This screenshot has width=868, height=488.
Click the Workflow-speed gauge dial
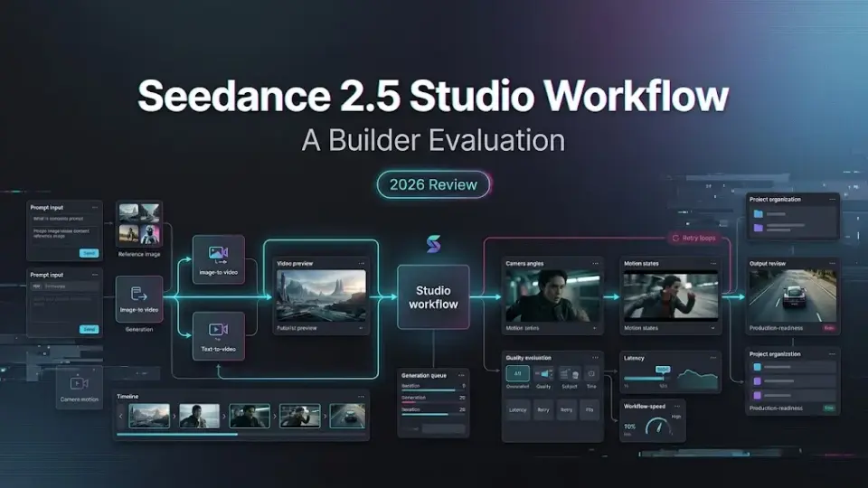[658, 426]
